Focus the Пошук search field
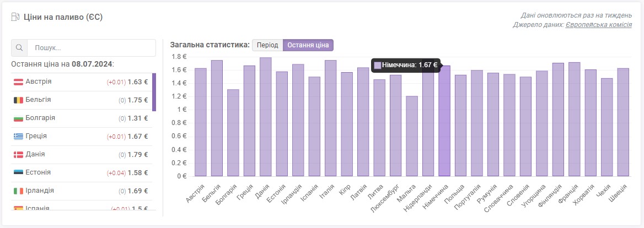The height and width of the screenshot is (228, 644). pos(91,47)
